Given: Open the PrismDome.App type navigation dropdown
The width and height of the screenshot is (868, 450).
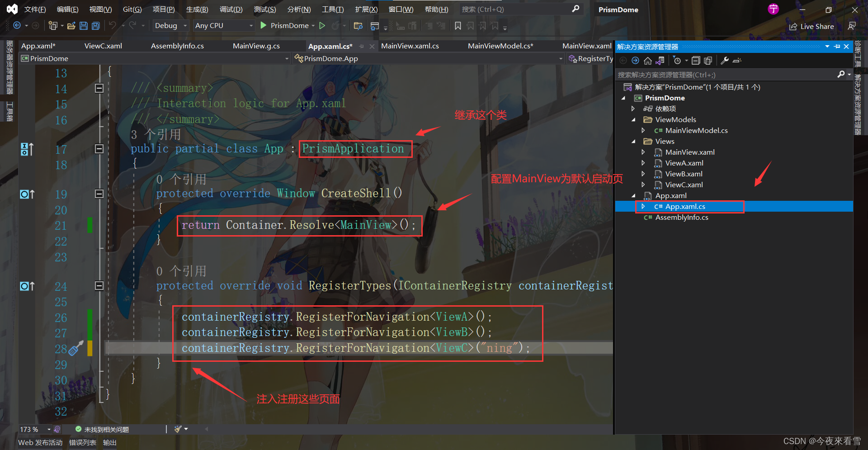Looking at the screenshot, I should point(429,58).
